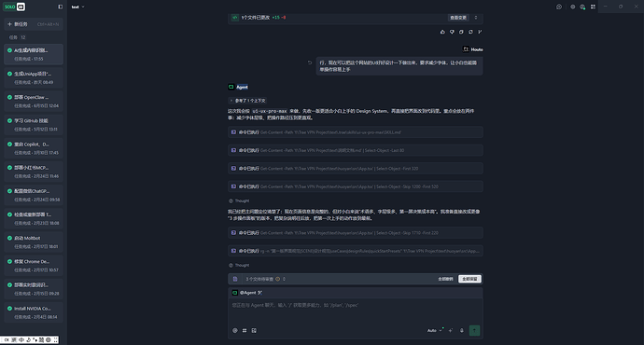Open task '学习 GitHub 技能'
Viewport: 644px width, 345px height.
(34, 125)
